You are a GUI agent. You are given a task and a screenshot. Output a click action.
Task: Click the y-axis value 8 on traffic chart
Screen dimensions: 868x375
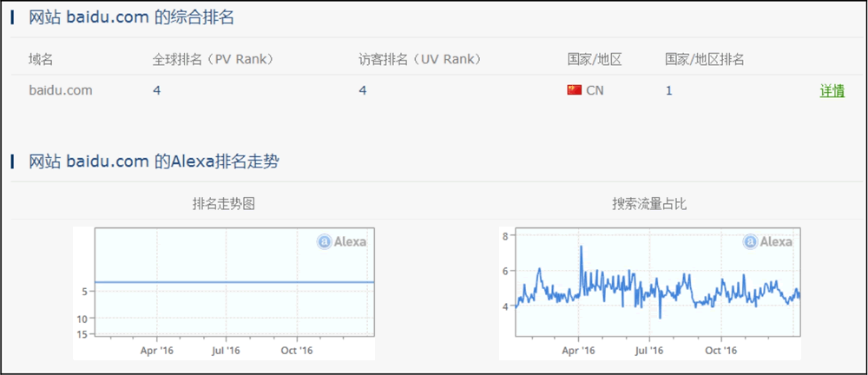click(505, 236)
